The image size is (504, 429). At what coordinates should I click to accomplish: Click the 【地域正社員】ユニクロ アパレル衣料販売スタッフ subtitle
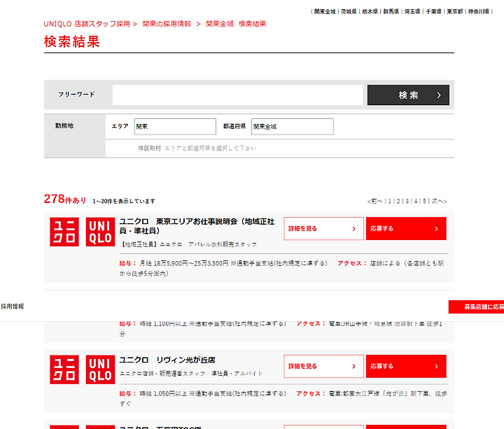click(189, 244)
